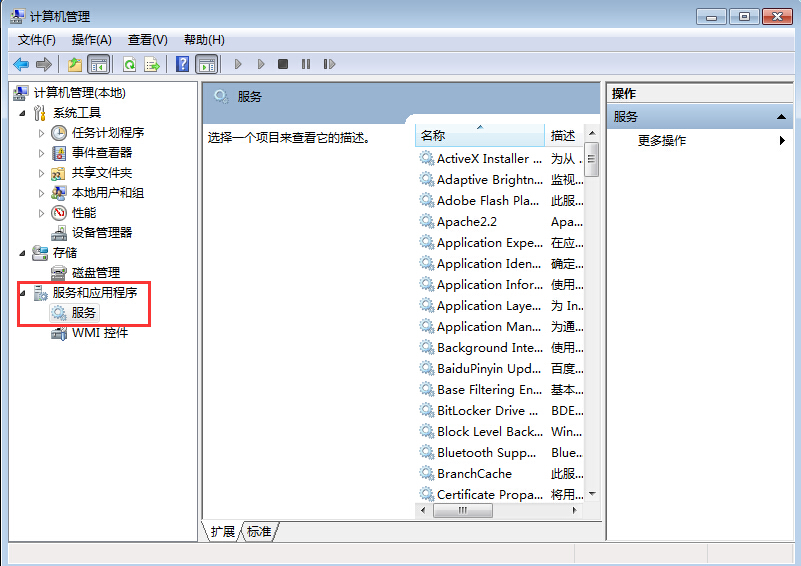This screenshot has height=566, width=801.
Task: Click the blue Back arrow in toolbar
Action: coord(21,64)
